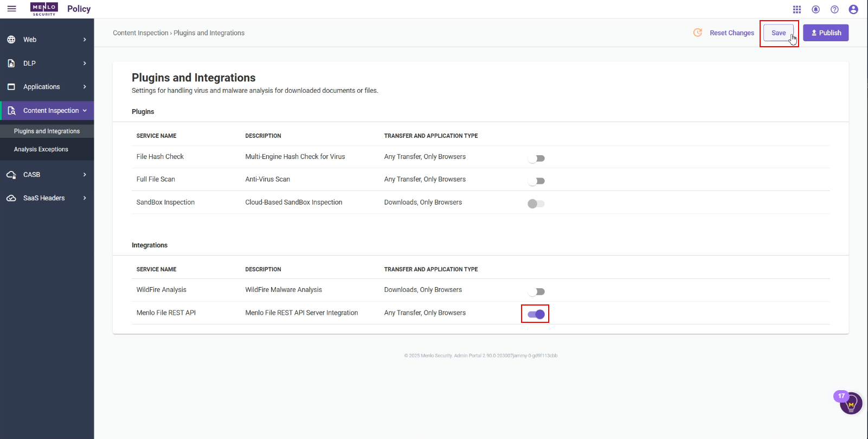Open the SaaS Headers sidebar section
868x439 pixels.
(47, 198)
